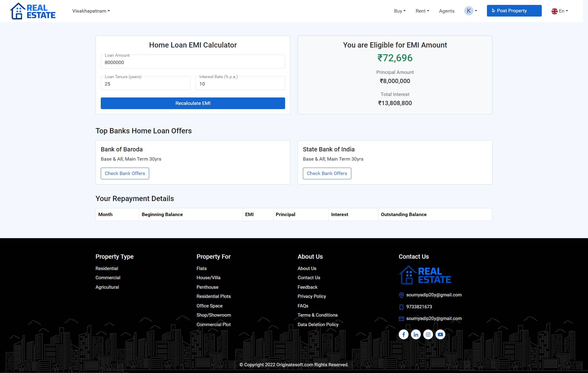The height and width of the screenshot is (373, 588).
Task: Open the LinkedIn social icon
Action: click(416, 334)
